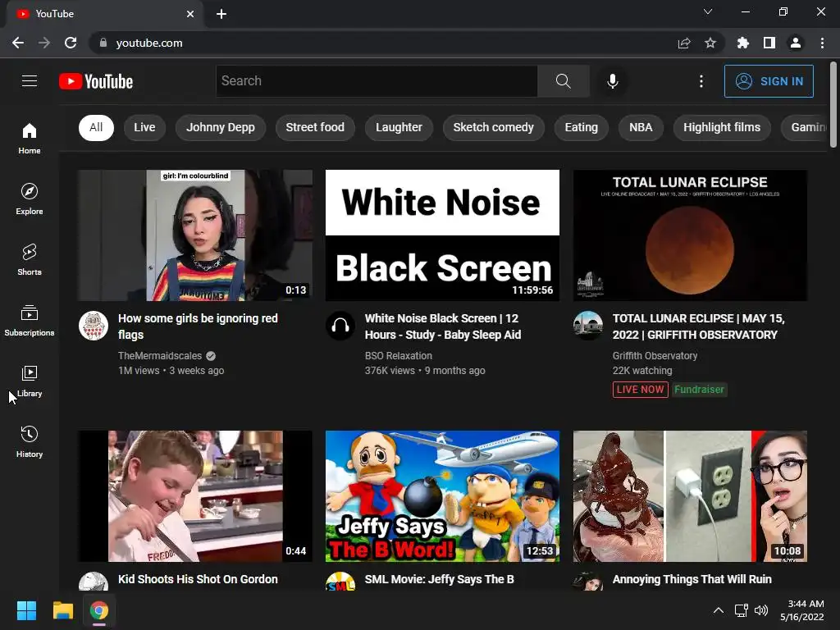
Task: Open volume control in system tray
Action: coord(760,610)
